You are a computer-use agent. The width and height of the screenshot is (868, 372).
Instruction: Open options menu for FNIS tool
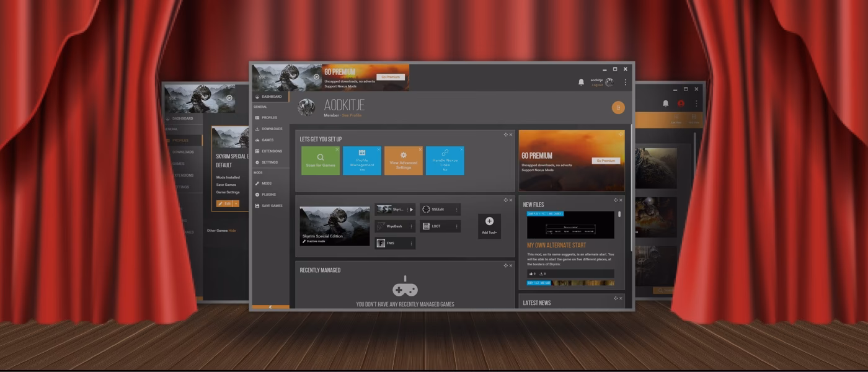[x=411, y=243]
